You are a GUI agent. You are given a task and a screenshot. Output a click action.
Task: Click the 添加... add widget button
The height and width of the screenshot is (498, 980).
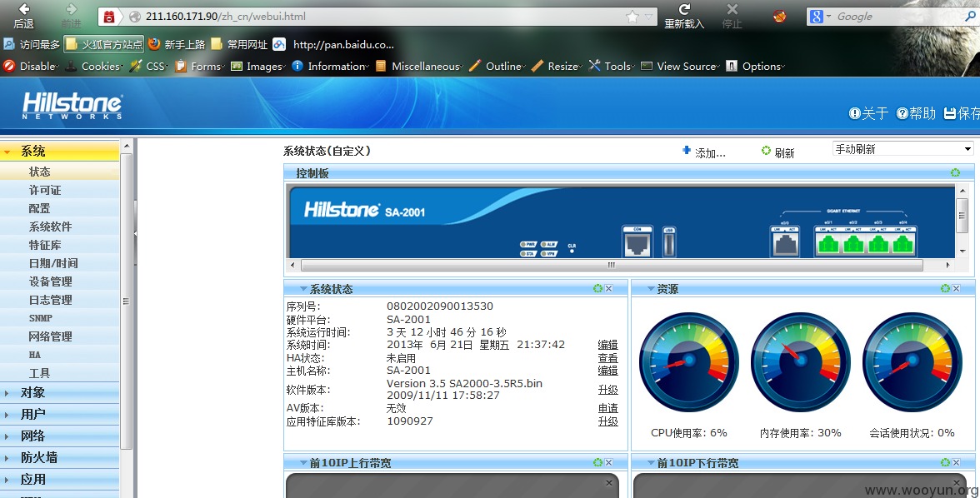(703, 152)
